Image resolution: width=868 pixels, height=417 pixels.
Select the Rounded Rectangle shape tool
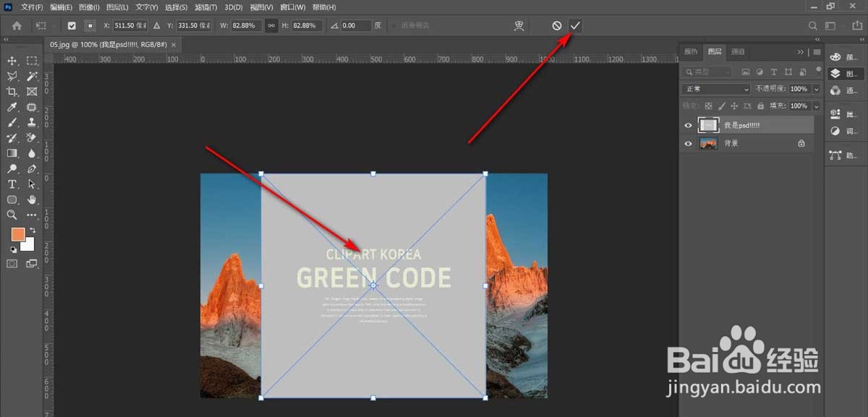12,199
